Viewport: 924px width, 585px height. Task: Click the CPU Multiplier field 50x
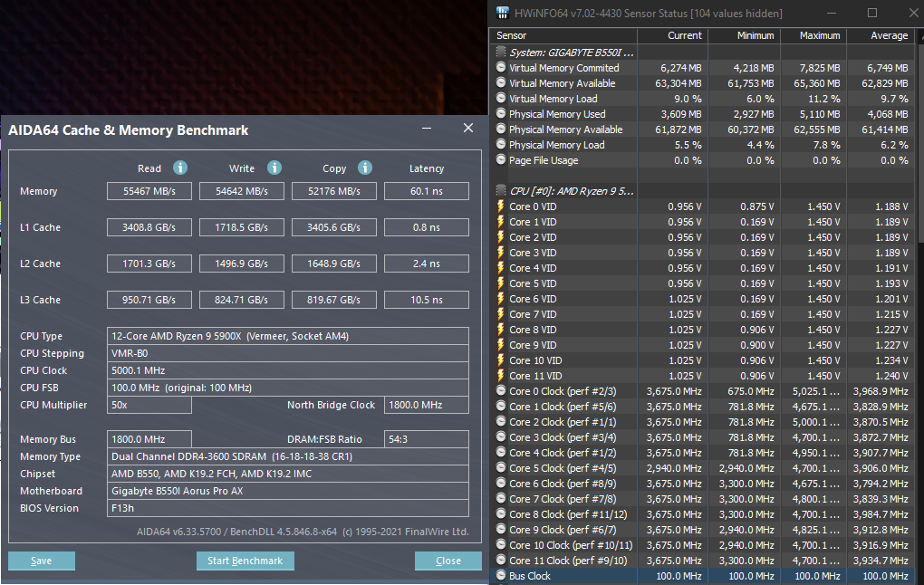click(x=149, y=405)
